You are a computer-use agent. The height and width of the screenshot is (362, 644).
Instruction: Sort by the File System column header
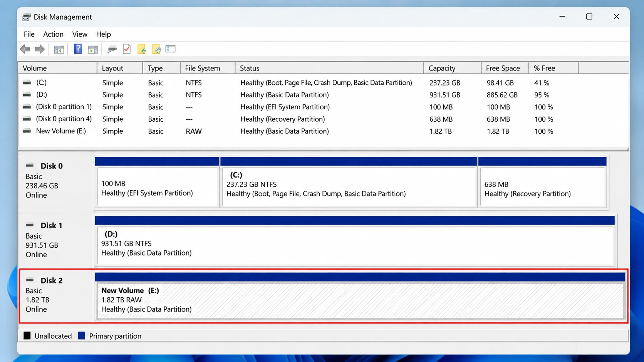[208, 68]
